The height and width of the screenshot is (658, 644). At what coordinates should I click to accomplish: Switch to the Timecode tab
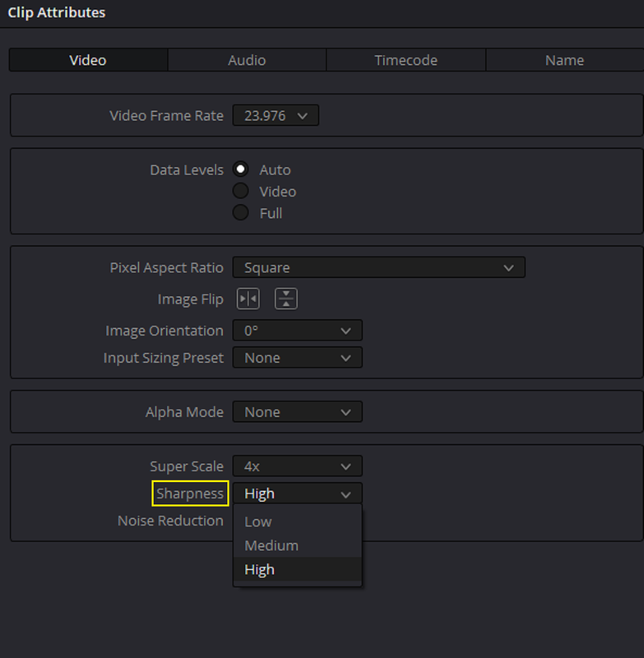(405, 60)
